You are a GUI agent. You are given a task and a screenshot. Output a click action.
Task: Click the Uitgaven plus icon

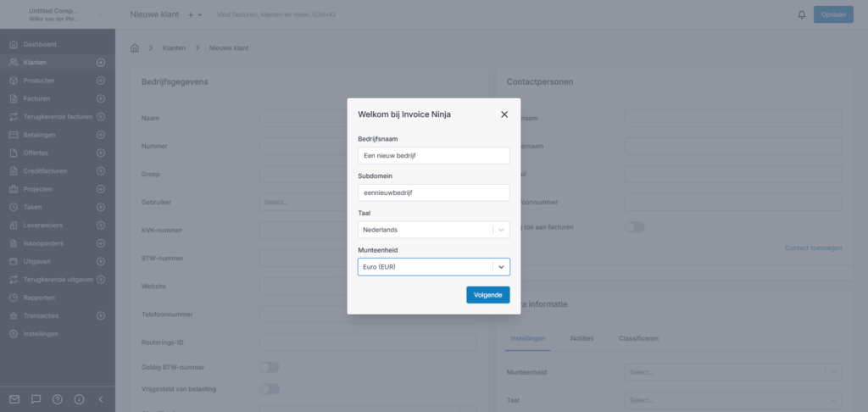[101, 261]
